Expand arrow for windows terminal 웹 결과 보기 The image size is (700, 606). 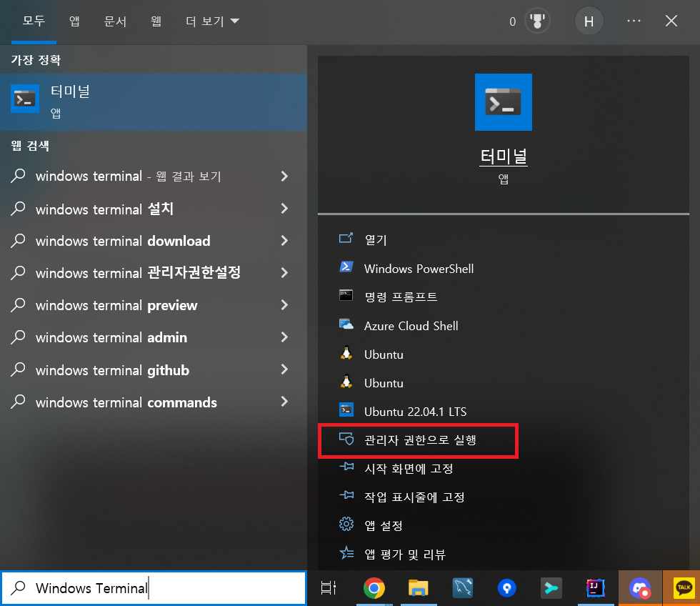[x=284, y=177]
